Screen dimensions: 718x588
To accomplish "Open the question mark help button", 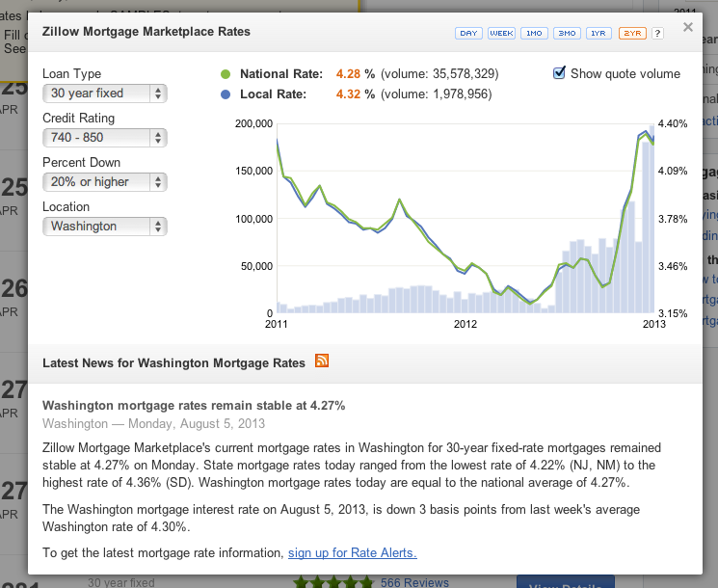I will point(657,34).
